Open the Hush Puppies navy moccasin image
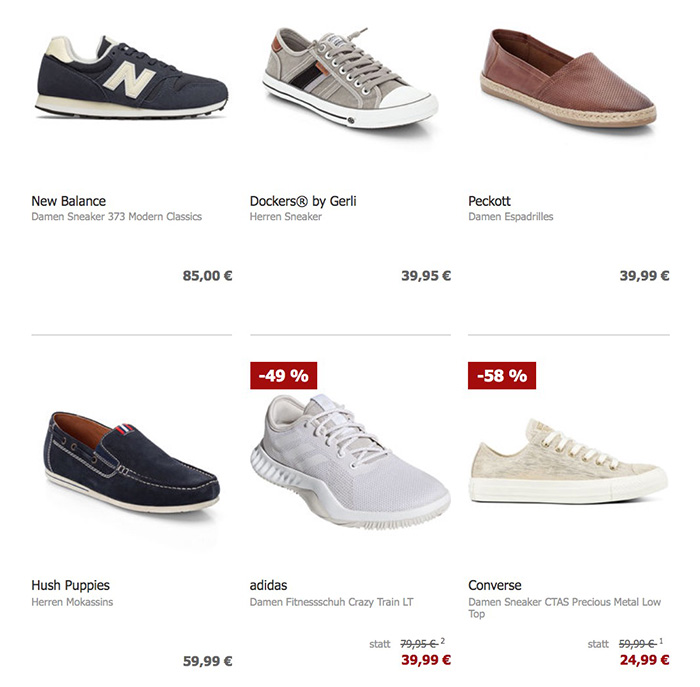 click(x=132, y=462)
